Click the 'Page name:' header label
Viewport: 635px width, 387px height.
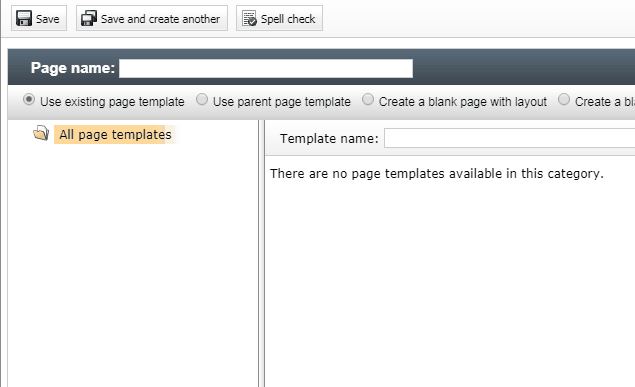point(73,68)
